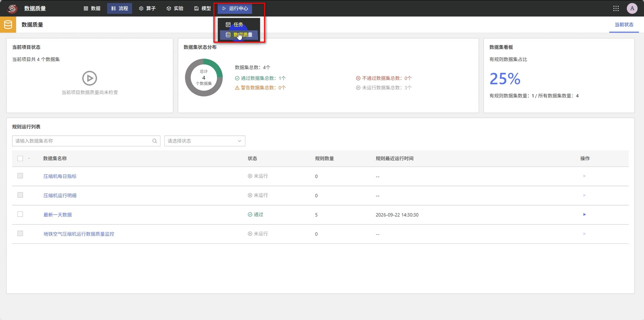Viewport: 644px width, 320px height.
Task: Click the 未运行数据集总数 gray icon
Action: 358,88
